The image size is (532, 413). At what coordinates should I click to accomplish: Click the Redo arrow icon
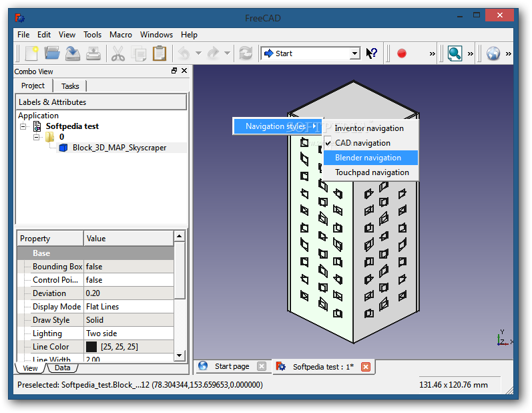(x=214, y=53)
